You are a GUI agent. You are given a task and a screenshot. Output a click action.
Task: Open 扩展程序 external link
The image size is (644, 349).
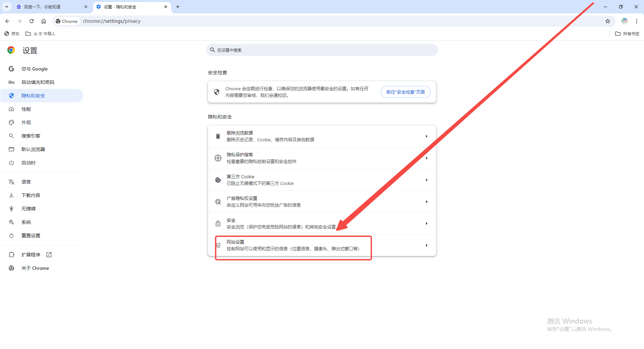[42, 255]
